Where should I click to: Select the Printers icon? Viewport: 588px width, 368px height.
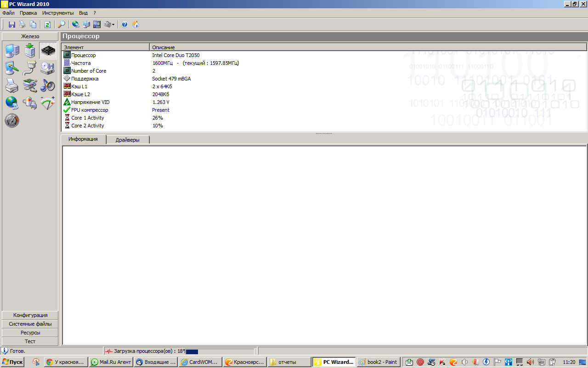12,86
